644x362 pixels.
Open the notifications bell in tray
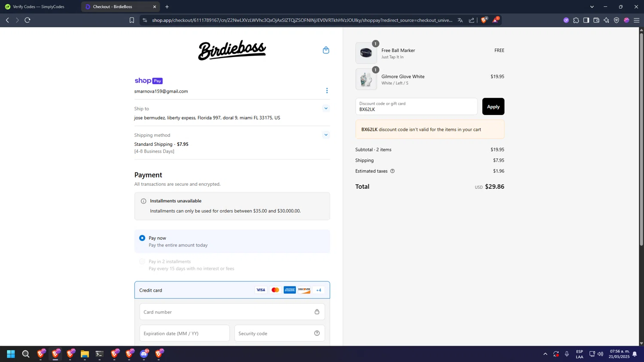(635, 354)
